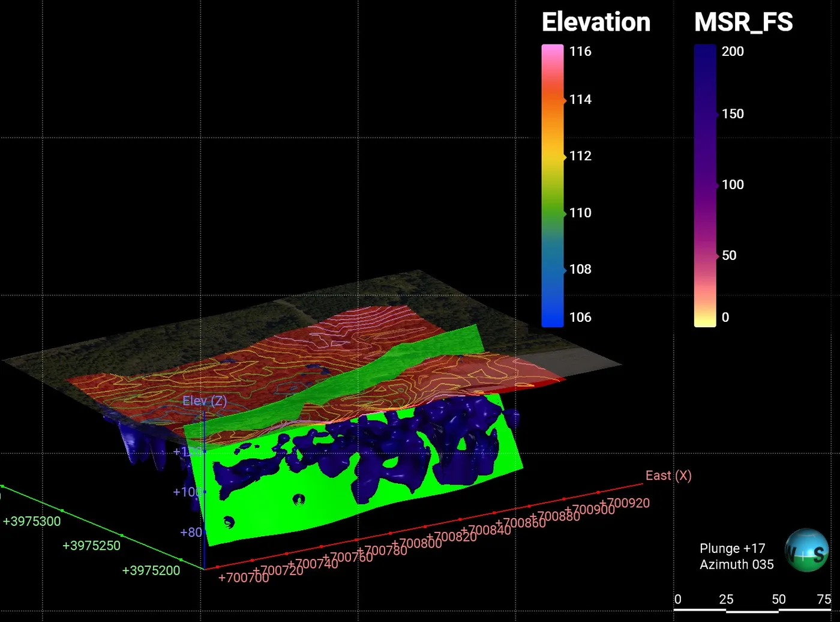Viewport: 840px width, 622px height.
Task: Click the scale bar 0 mark
Action: point(678,599)
